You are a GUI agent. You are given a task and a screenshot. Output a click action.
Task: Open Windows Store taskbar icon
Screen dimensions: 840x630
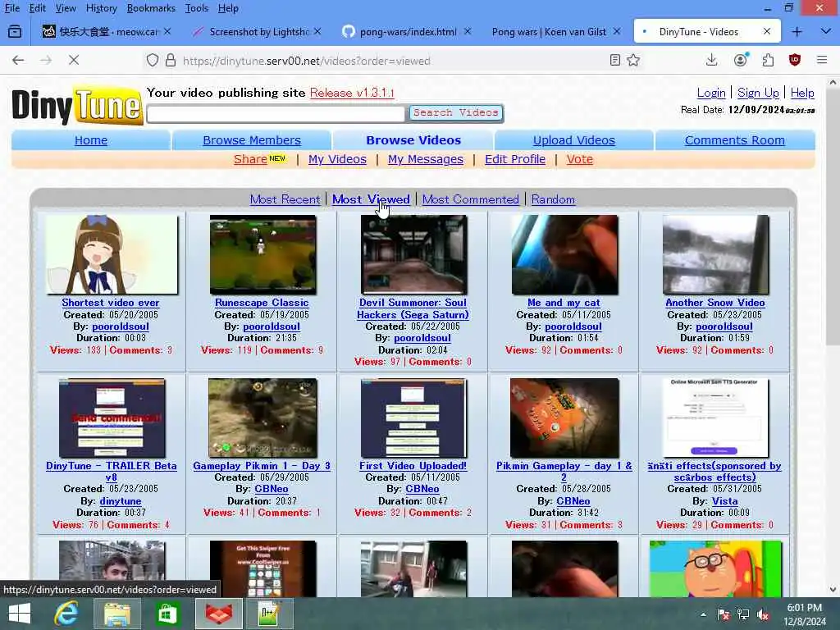click(167, 614)
